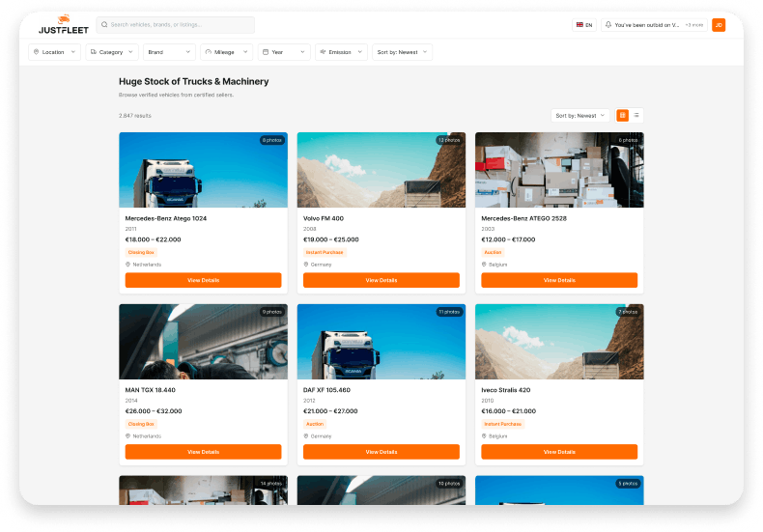Click the MAN TGX 18.440 title
Image resolution: width=763 pixels, height=532 pixels.
pyautogui.click(x=151, y=390)
